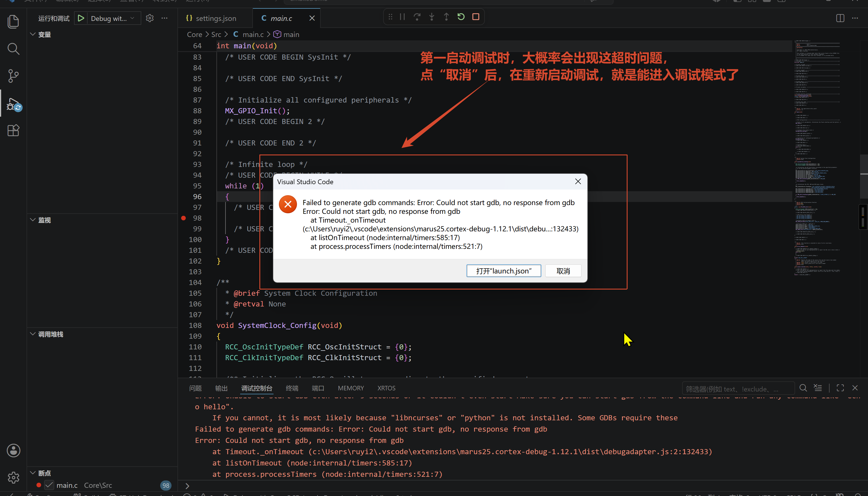
Task: Select the 调试控制台 panel tab
Action: 257,388
